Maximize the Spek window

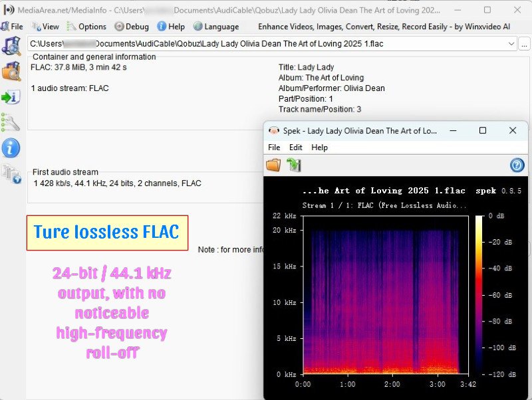pyautogui.click(x=483, y=130)
